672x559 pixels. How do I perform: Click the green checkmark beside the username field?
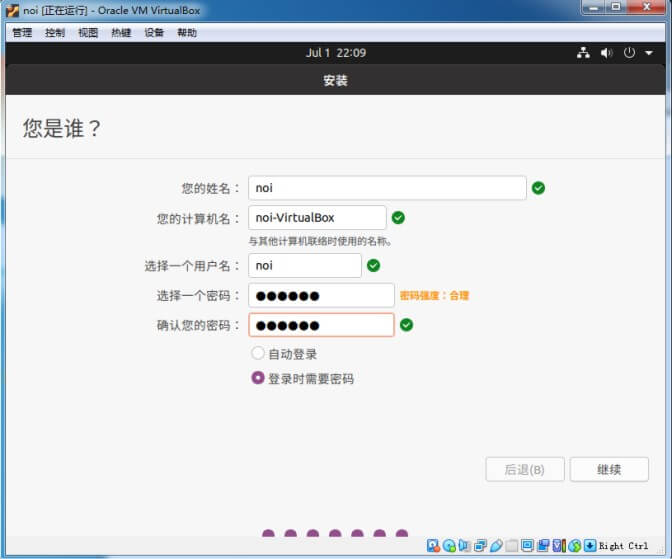[x=373, y=265]
